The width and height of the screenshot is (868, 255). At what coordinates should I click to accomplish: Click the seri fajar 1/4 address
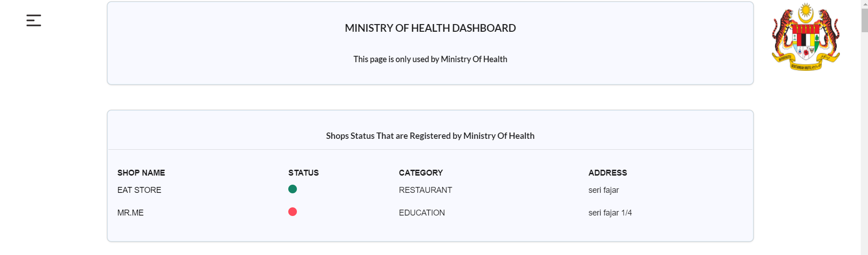(x=610, y=213)
